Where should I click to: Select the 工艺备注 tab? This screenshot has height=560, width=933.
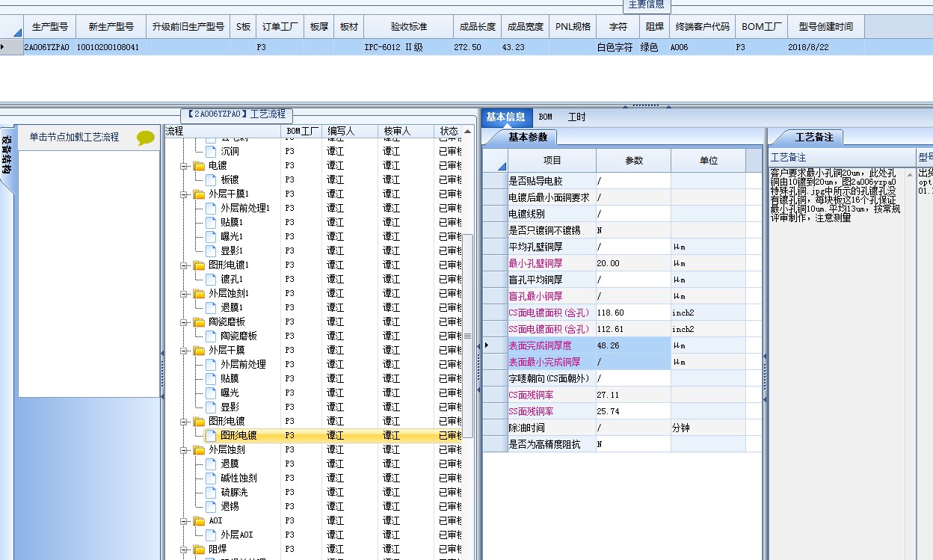point(814,138)
